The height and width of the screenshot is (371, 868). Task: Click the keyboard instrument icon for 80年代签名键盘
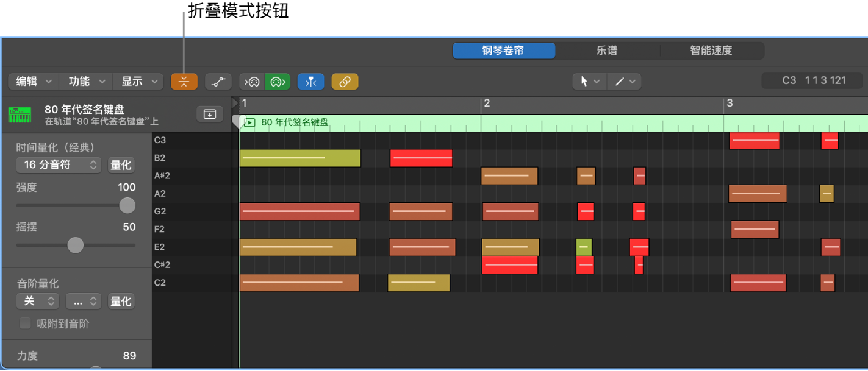pos(19,115)
